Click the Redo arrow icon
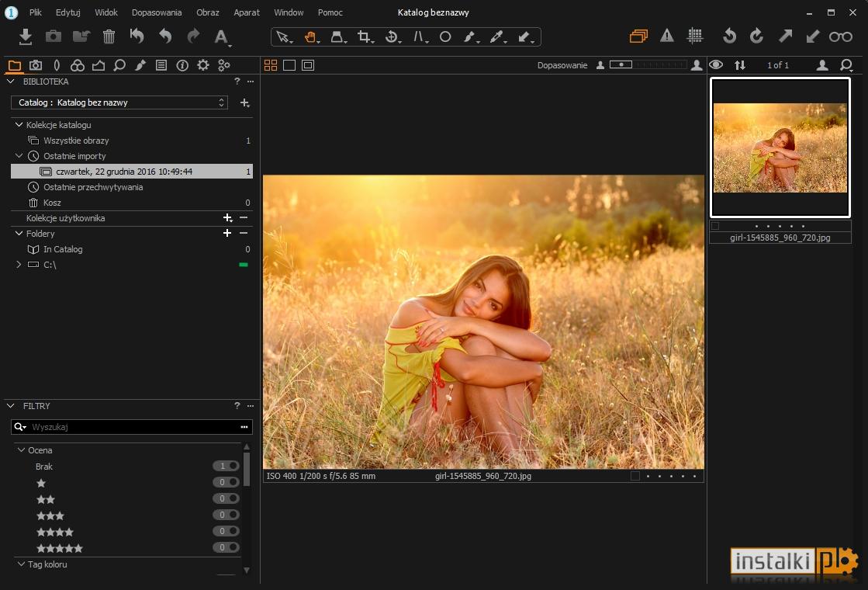Viewport: 868px width, 590px height. pos(193,36)
